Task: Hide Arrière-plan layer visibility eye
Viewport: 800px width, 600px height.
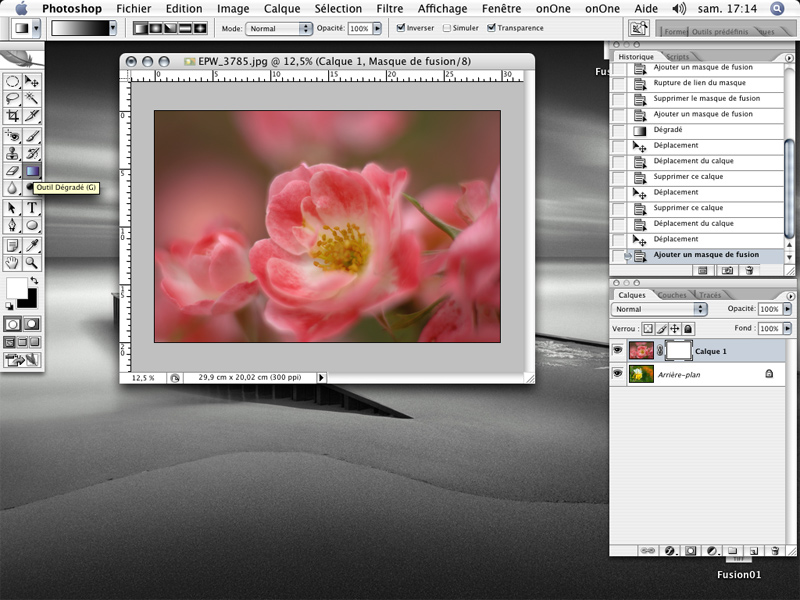Action: tap(617, 374)
